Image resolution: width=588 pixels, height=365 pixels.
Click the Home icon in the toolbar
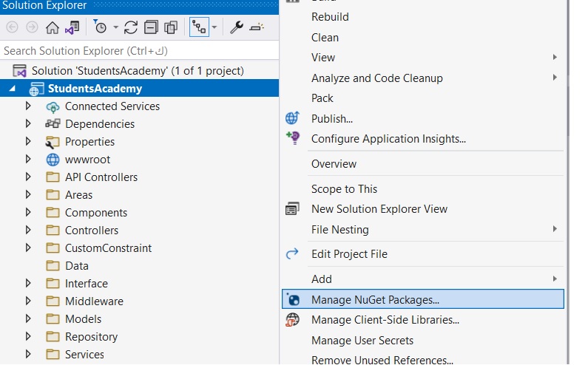point(52,27)
